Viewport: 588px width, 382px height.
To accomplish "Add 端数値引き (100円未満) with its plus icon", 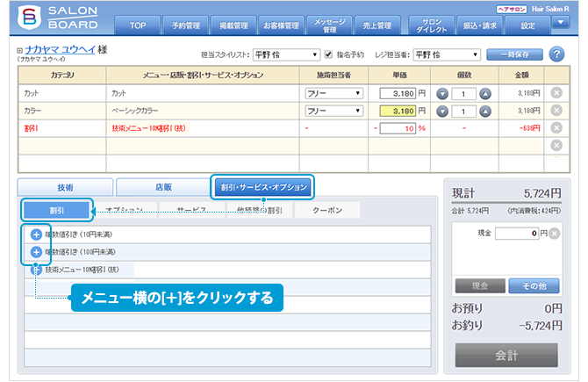I will pos(36,252).
